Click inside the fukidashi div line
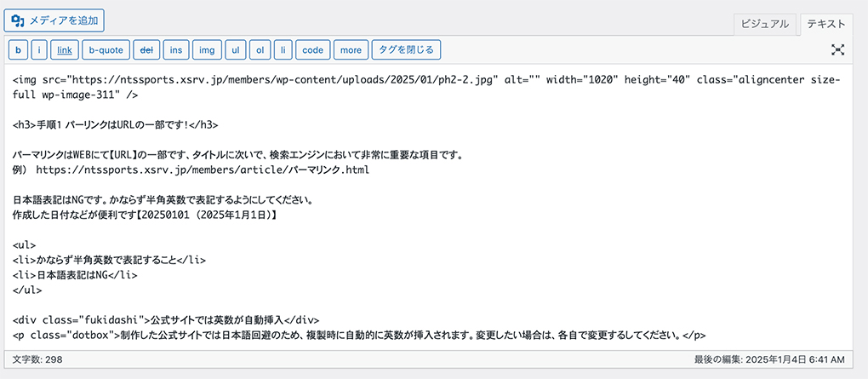 (166, 320)
